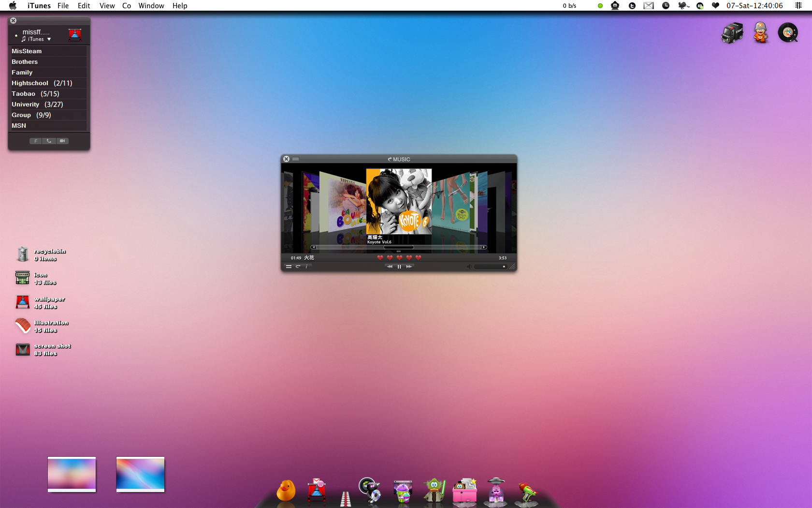This screenshot has height=508, width=812.
Task: Expand the Family contact group
Action: click(48, 73)
